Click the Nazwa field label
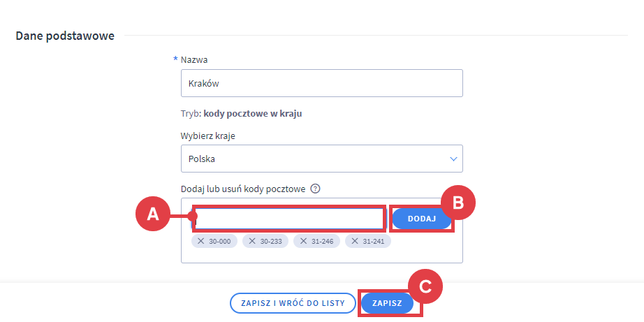644x322 pixels. pyautogui.click(x=194, y=60)
